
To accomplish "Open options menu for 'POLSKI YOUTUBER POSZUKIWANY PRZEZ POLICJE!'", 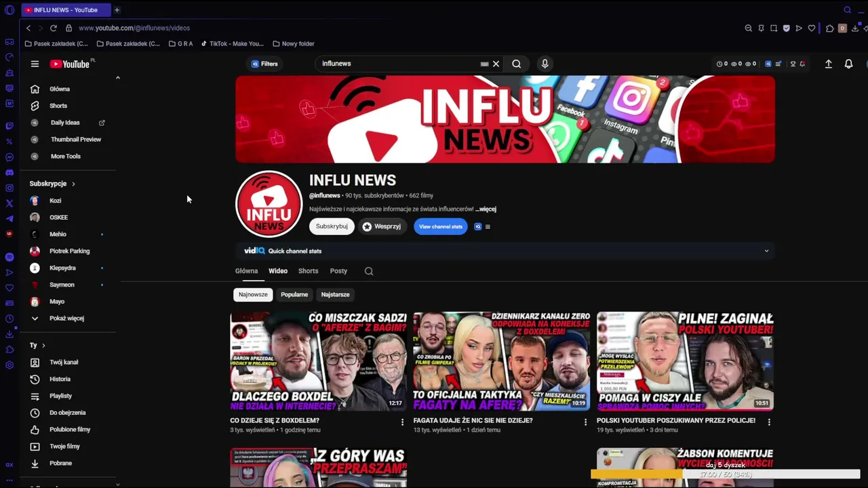I will pyautogui.click(x=769, y=422).
